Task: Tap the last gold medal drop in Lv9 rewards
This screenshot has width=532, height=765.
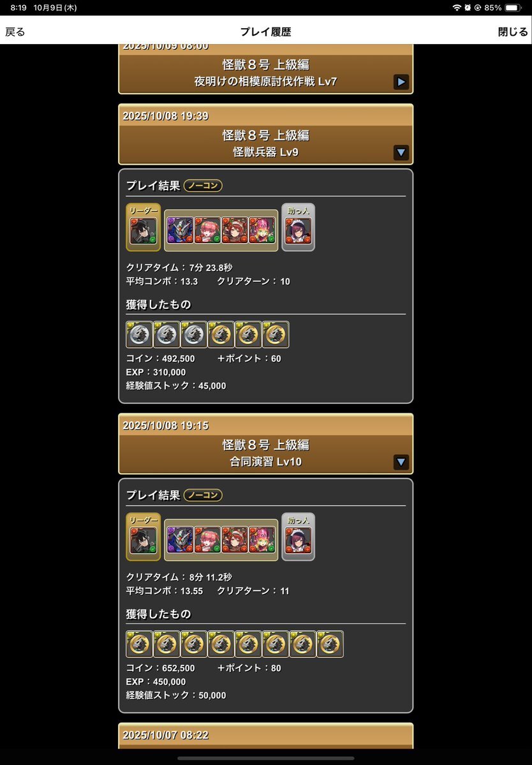Action: pos(276,334)
